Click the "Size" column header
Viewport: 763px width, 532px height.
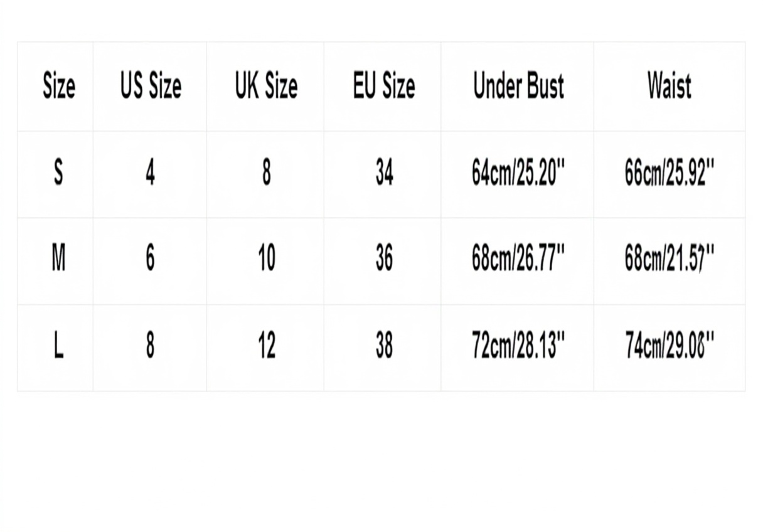click(x=58, y=86)
